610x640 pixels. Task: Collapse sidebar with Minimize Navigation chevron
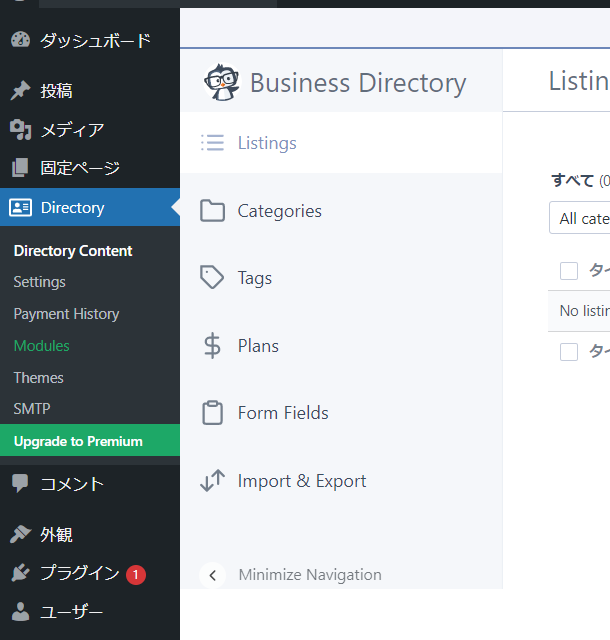click(x=212, y=575)
